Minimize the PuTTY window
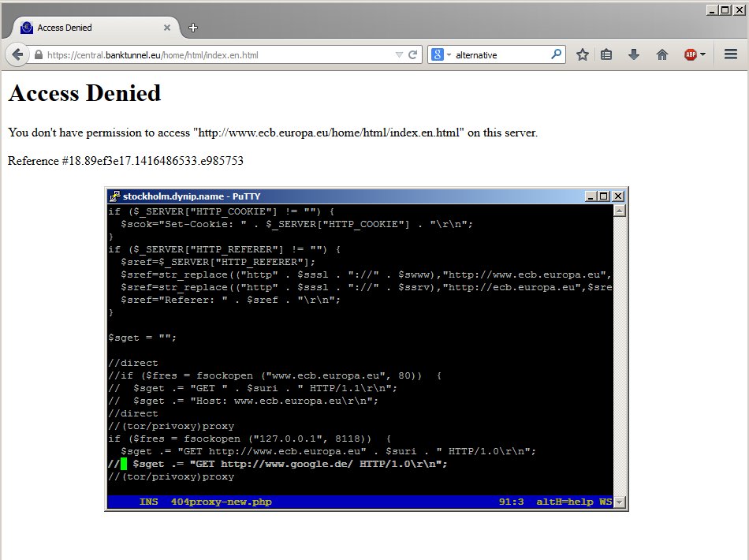The image size is (749, 560). click(591, 196)
